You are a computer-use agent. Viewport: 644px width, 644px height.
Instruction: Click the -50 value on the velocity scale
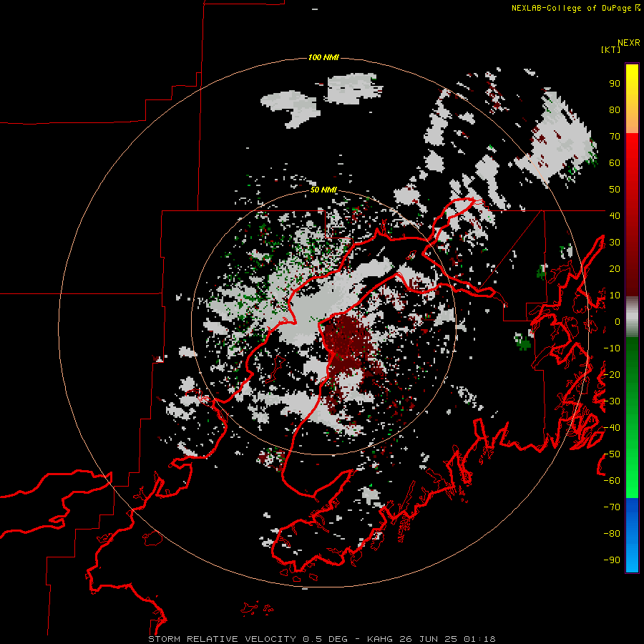click(612, 454)
